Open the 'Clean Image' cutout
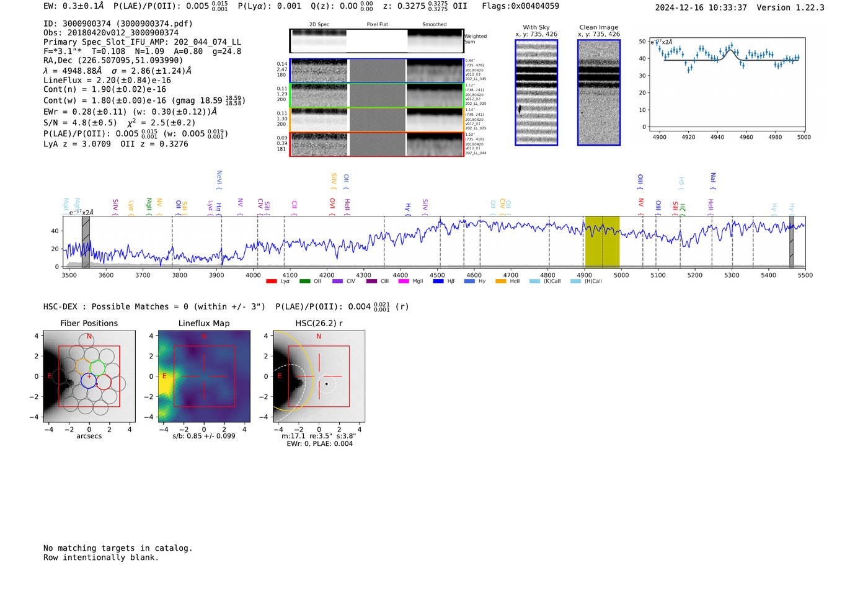The image size is (868, 591). 599,92
